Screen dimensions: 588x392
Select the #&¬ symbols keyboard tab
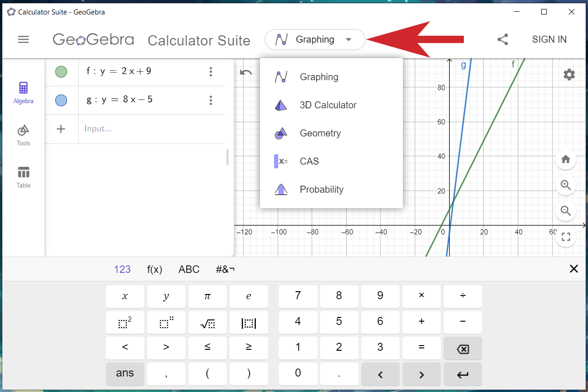point(225,269)
